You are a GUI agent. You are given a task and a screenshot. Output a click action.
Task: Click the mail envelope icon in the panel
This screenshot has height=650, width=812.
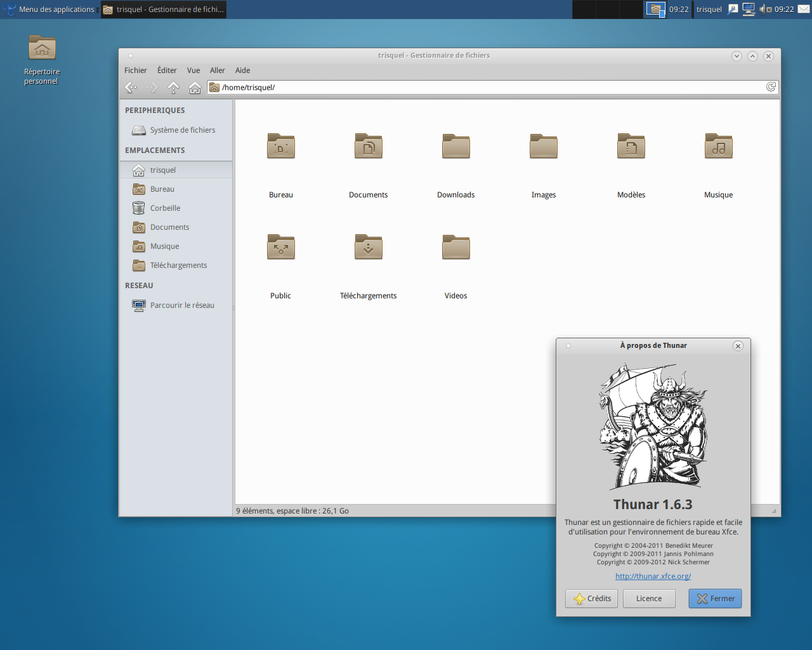[x=803, y=9]
